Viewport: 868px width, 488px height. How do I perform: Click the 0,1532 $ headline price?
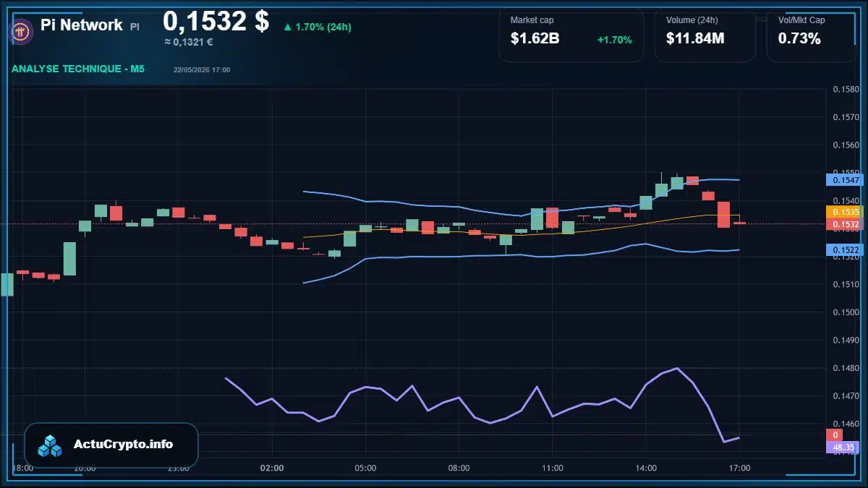tap(216, 20)
